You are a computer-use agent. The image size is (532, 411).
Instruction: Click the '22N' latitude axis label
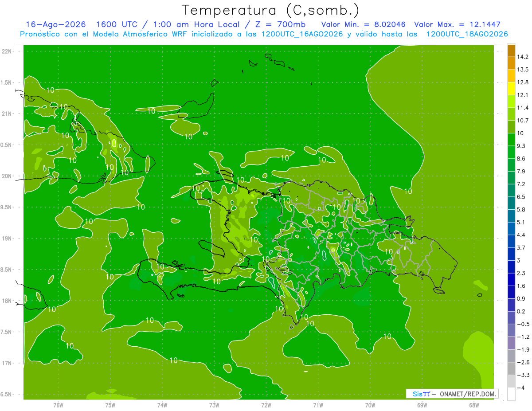click(x=7, y=51)
